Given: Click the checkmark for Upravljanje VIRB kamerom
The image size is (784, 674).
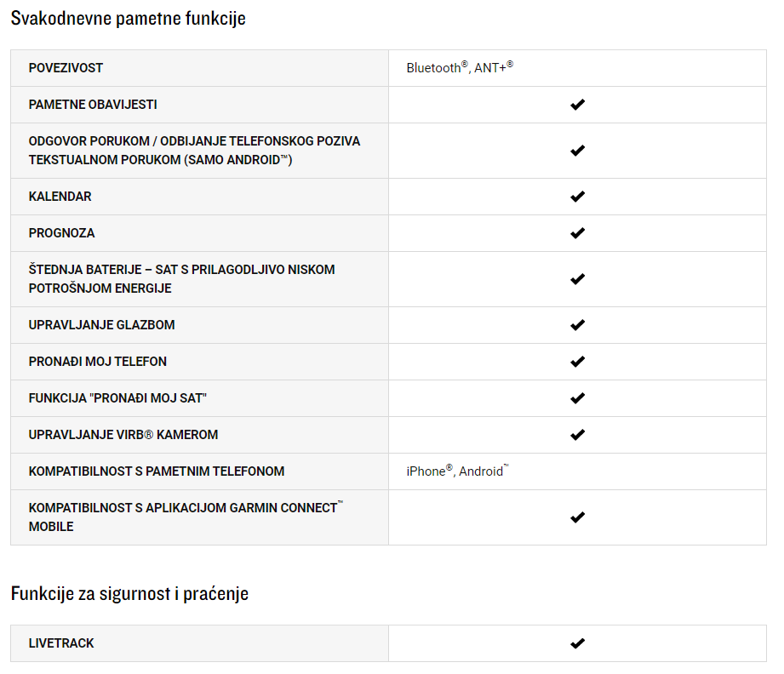Looking at the screenshot, I should pyautogui.click(x=577, y=435).
